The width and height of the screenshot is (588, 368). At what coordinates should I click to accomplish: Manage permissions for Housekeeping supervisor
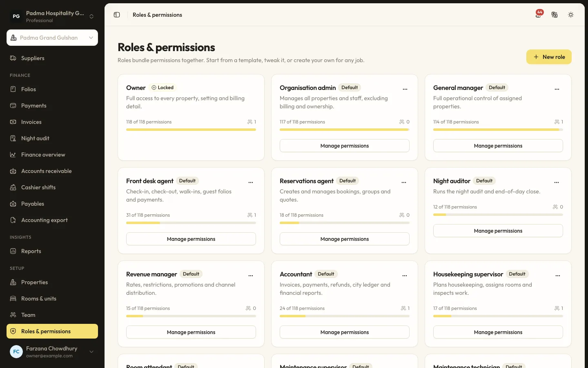click(x=498, y=332)
